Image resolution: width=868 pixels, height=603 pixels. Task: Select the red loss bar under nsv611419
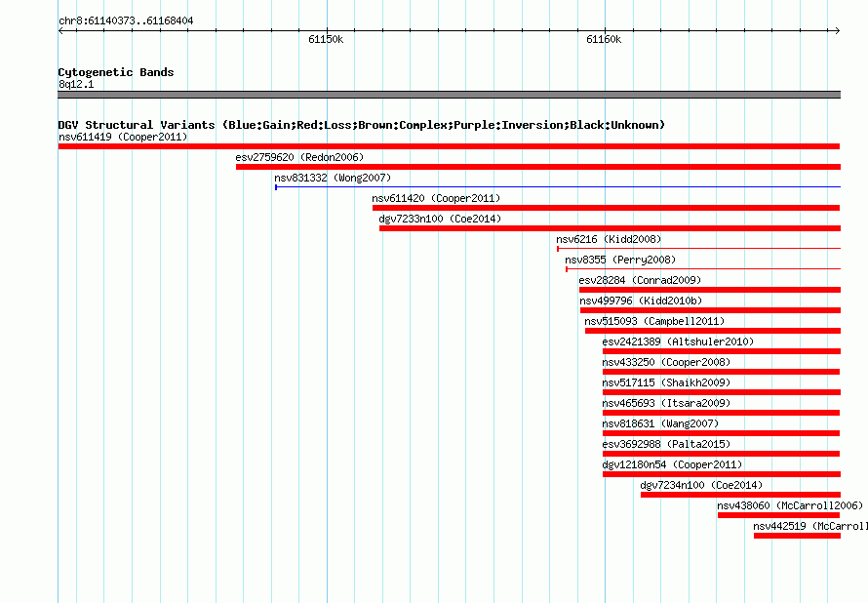pos(449,146)
